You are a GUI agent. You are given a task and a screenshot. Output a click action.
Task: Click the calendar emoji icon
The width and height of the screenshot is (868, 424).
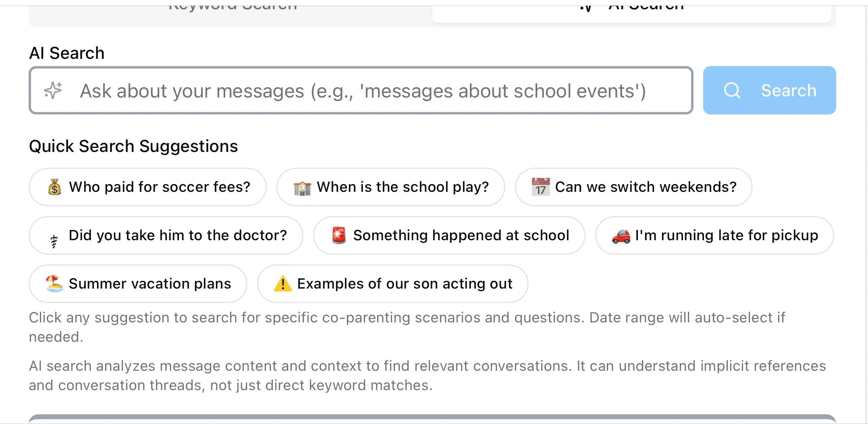click(540, 187)
